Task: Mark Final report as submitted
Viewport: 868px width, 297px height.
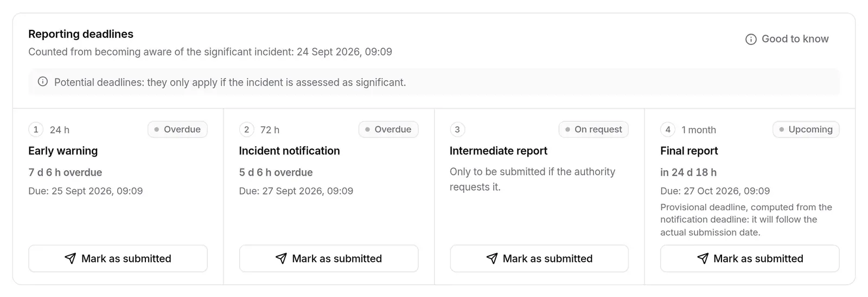Action: click(x=750, y=259)
